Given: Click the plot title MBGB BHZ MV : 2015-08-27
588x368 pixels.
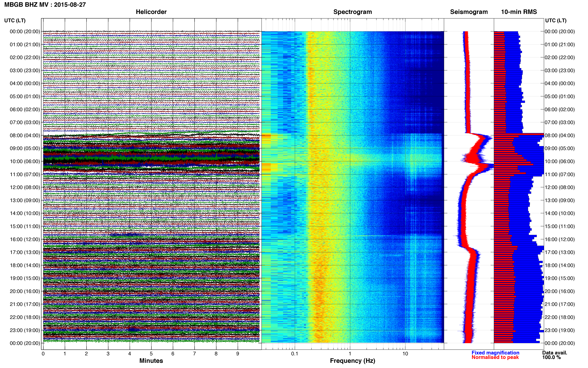Looking at the screenshot, I should point(45,5).
